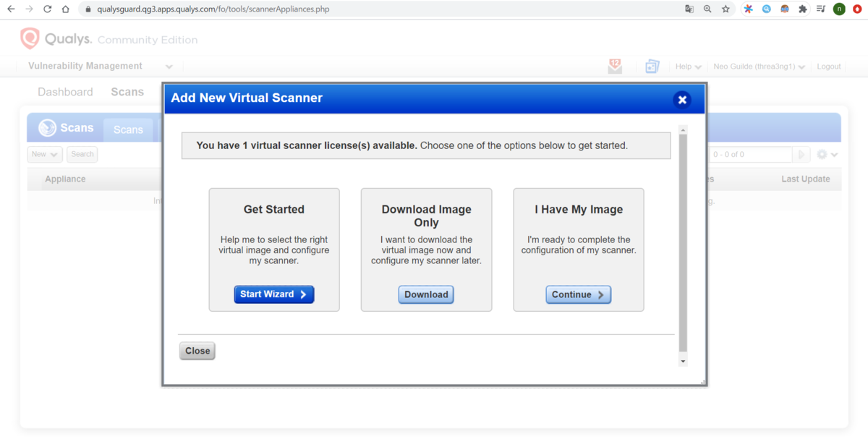868x447 pixels.
Task: Click the virtual scanner license notice text
Action: coord(412,145)
